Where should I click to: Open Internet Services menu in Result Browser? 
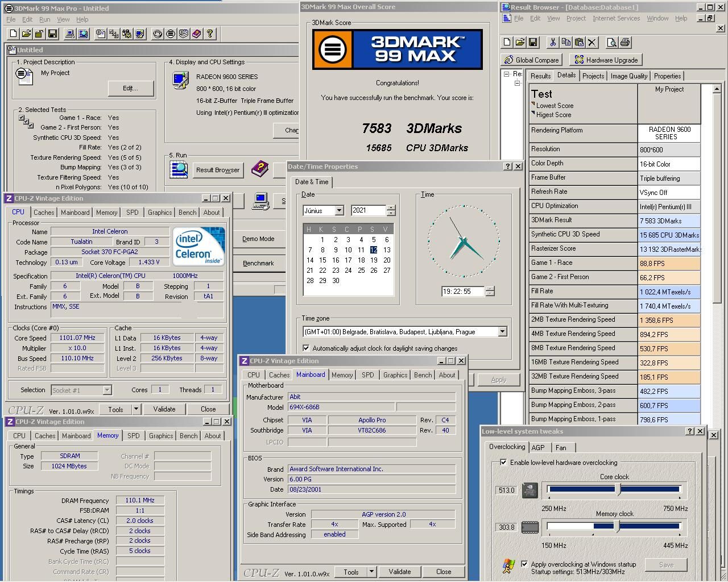pyautogui.click(x=616, y=18)
